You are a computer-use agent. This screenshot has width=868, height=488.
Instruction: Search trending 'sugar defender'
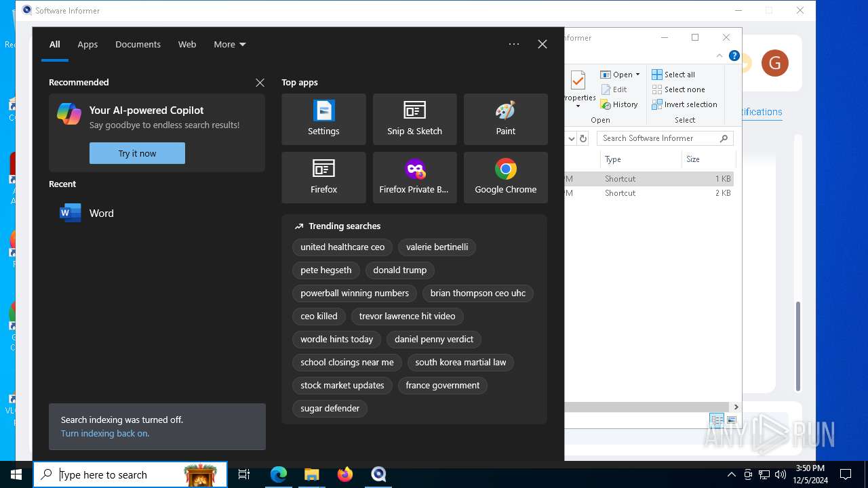pyautogui.click(x=330, y=409)
